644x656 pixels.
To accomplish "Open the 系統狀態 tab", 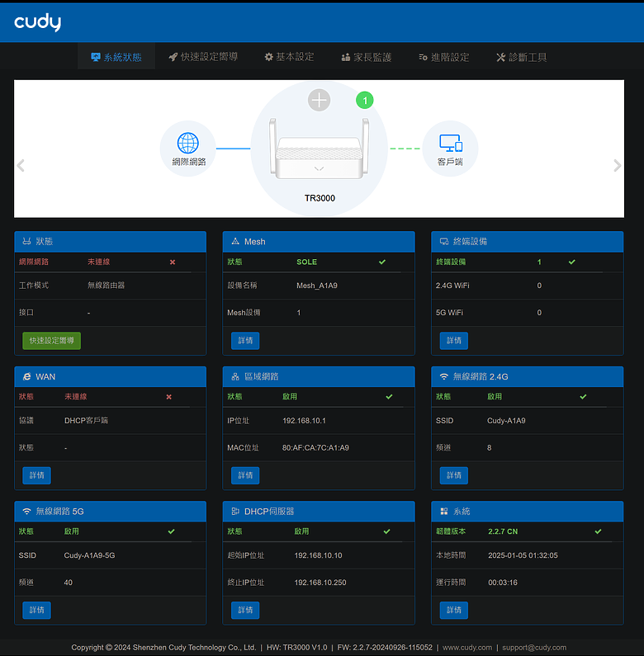I will [x=116, y=57].
